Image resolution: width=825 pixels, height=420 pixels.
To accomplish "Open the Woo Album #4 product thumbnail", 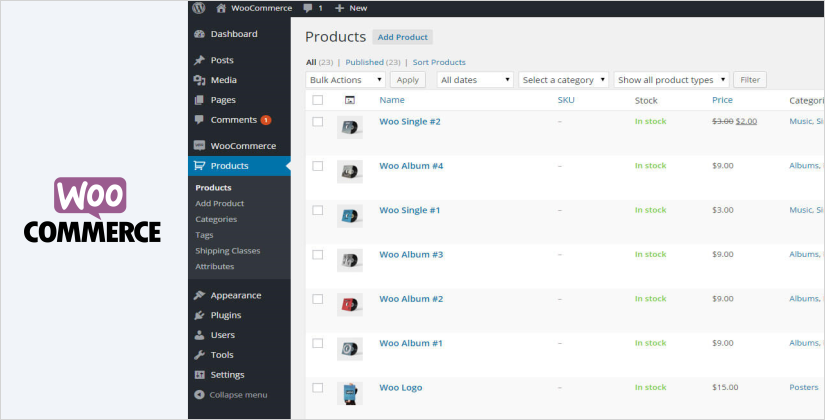I will coord(349,171).
